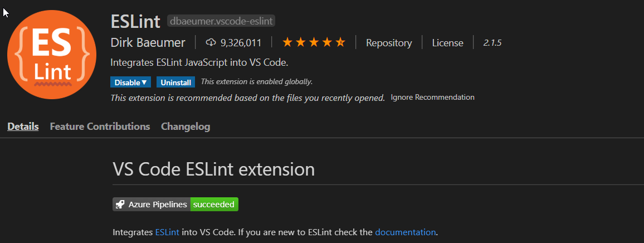
Task: Select the Details tab
Action: [23, 127]
